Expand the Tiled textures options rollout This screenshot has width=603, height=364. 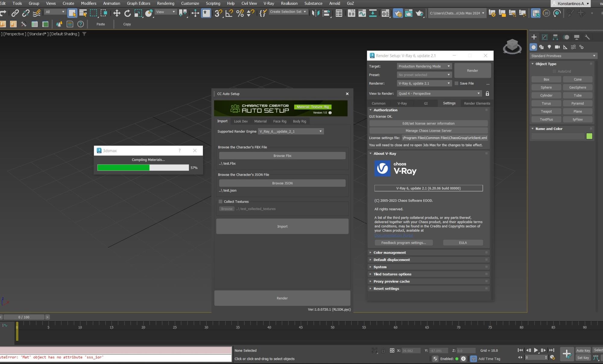(x=428, y=274)
